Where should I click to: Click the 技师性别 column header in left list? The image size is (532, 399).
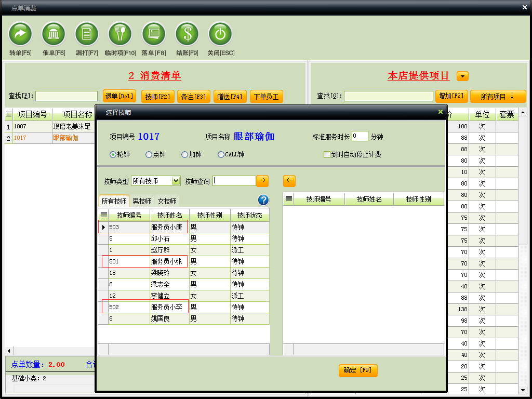point(210,215)
